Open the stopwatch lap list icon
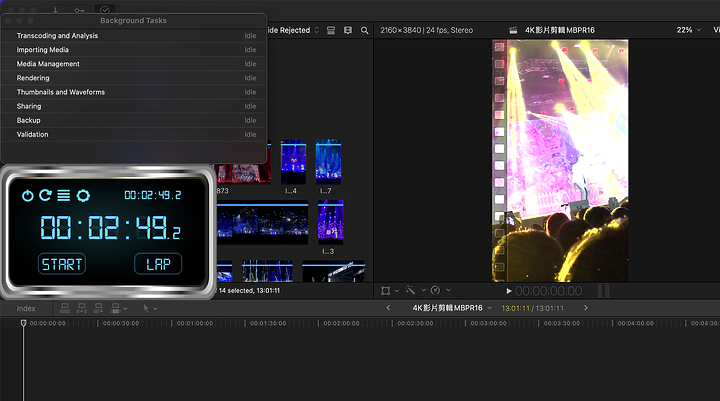This screenshot has height=401, width=720. click(x=63, y=196)
